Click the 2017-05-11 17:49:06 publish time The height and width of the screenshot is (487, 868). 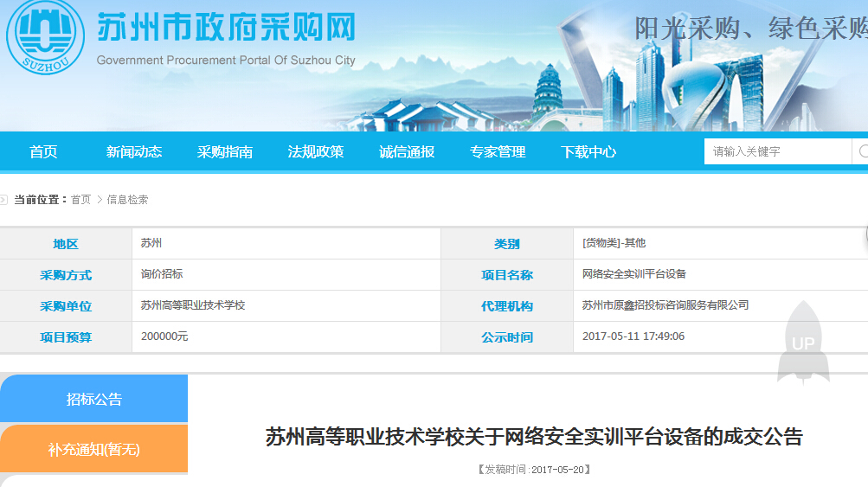[633, 336]
